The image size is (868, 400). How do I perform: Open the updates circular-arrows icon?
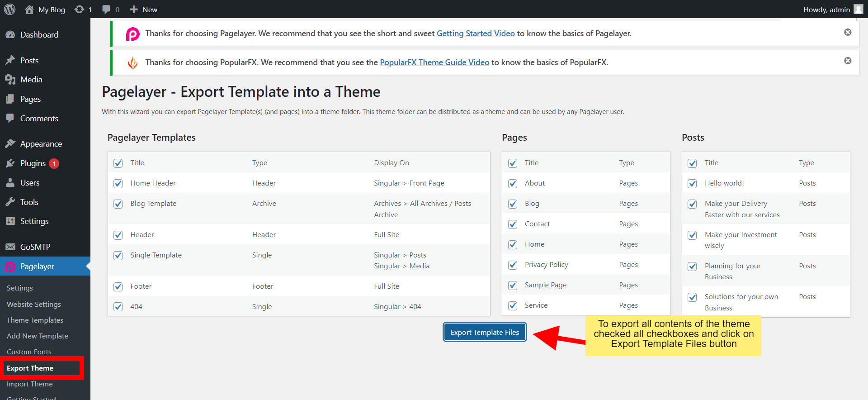coord(79,10)
